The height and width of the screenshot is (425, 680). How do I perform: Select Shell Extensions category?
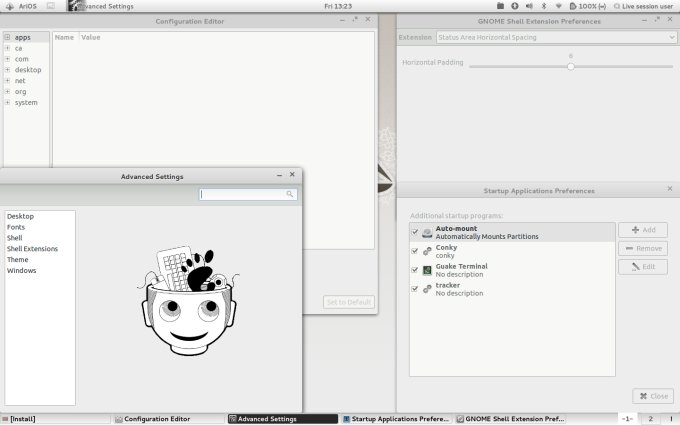[x=33, y=249]
